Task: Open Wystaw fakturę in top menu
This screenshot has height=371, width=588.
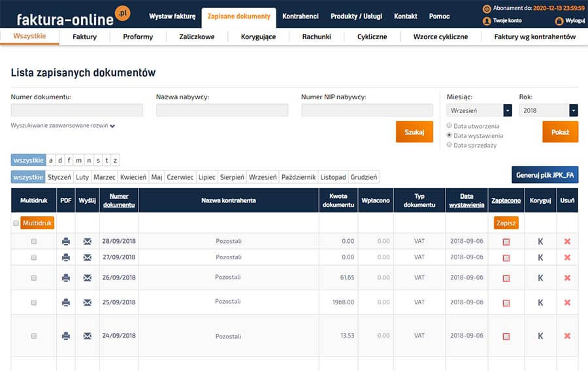Action: [172, 16]
